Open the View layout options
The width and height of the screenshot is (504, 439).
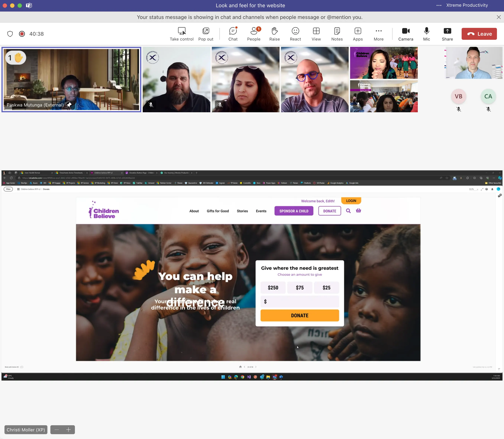316,34
